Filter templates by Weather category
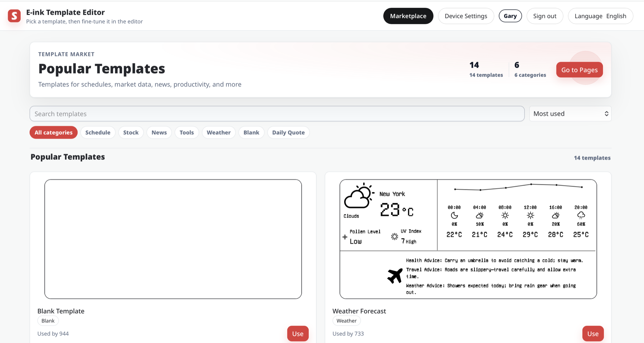644x343 pixels. point(219,132)
